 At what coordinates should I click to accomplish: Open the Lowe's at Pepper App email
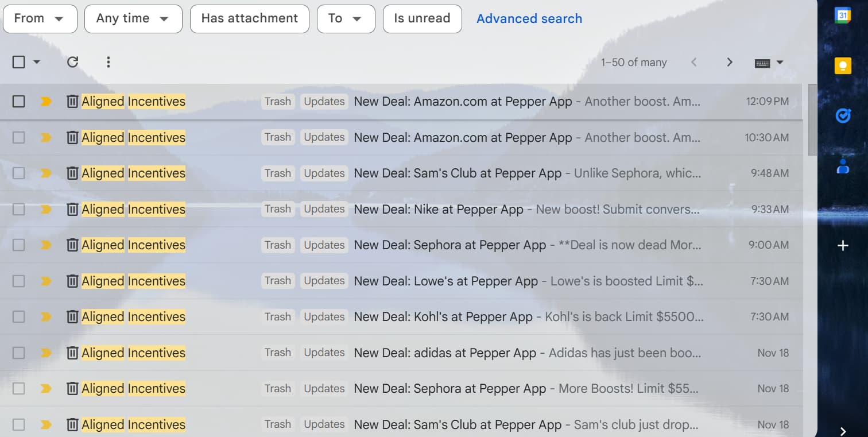(445, 281)
